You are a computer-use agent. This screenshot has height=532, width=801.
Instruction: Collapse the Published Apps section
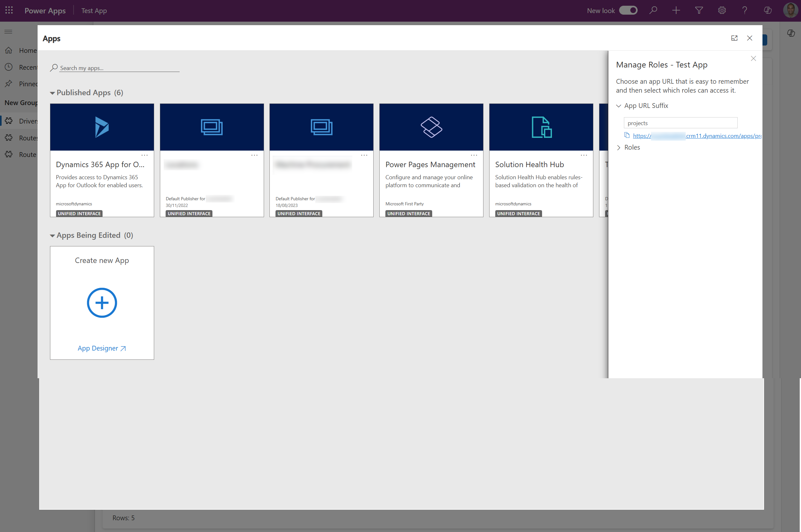point(52,93)
